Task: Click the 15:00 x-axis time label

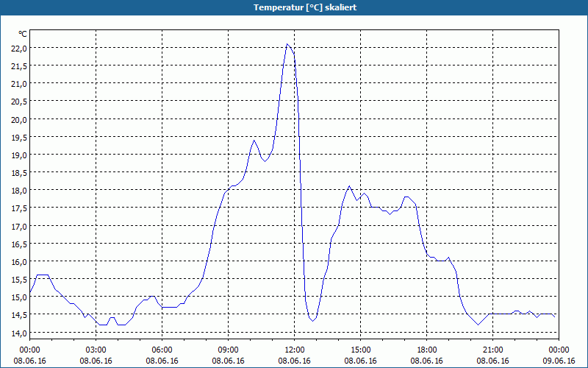Action: [360, 350]
